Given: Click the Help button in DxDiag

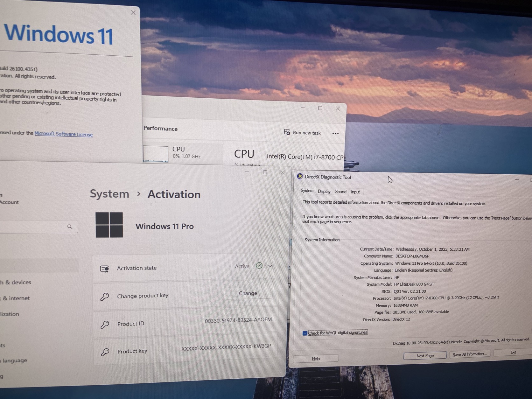Looking at the screenshot, I should pos(316,359).
